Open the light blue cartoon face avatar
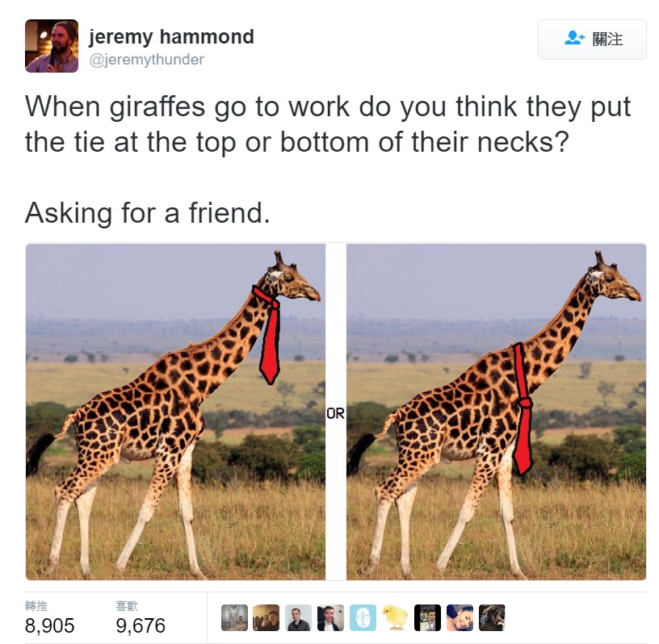659x644 pixels. [363, 617]
